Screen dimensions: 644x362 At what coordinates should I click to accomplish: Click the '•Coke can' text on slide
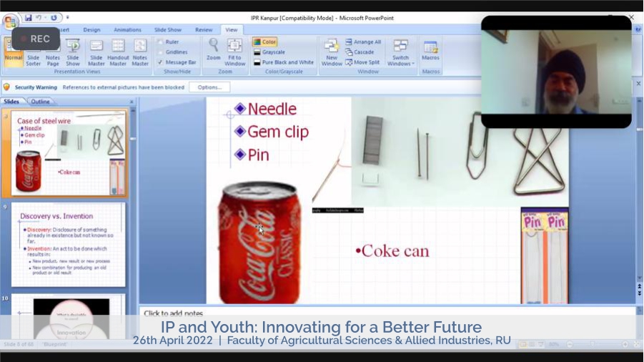392,251
